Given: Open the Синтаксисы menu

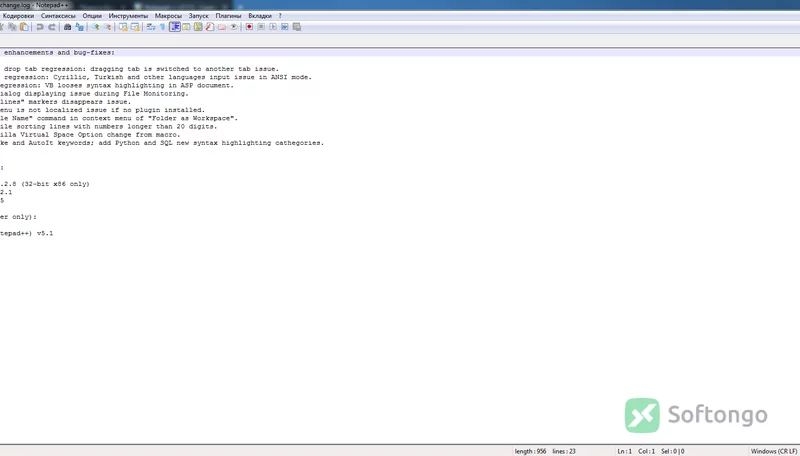Looking at the screenshot, I should [58, 16].
